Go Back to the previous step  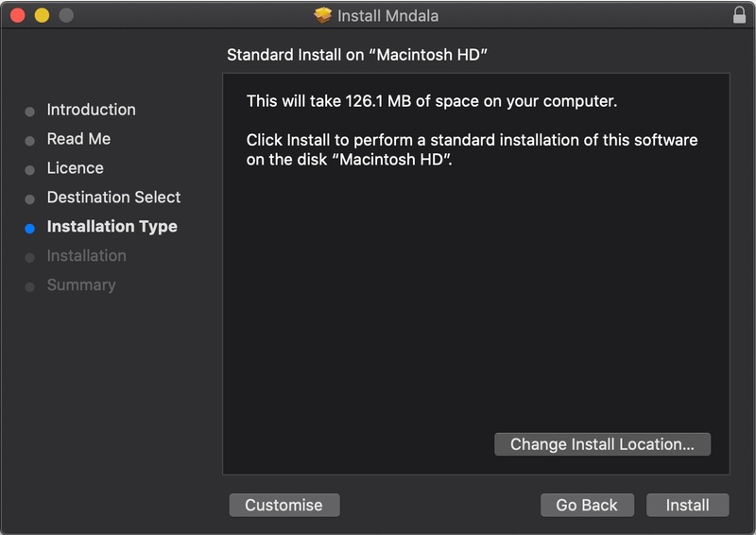pyautogui.click(x=586, y=505)
